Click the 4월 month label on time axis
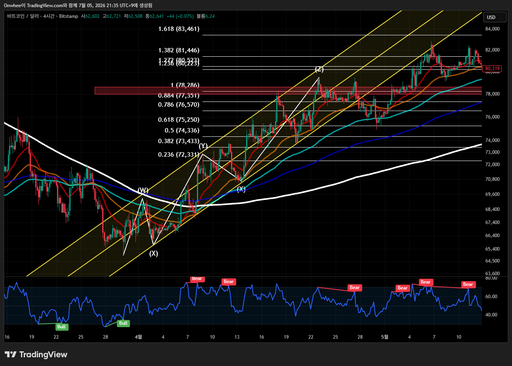512x366 pixels. point(138,337)
